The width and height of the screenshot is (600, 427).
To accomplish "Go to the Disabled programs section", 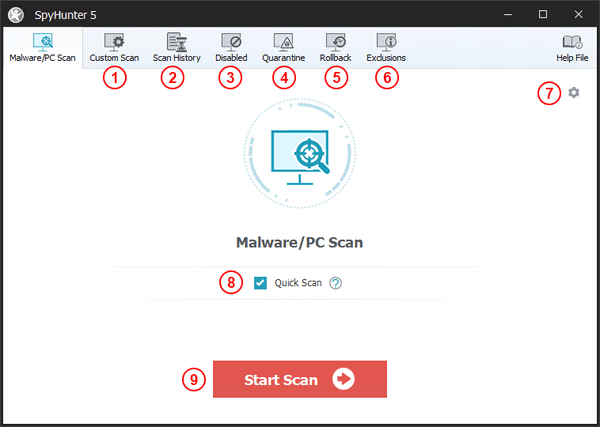I will pos(231,47).
